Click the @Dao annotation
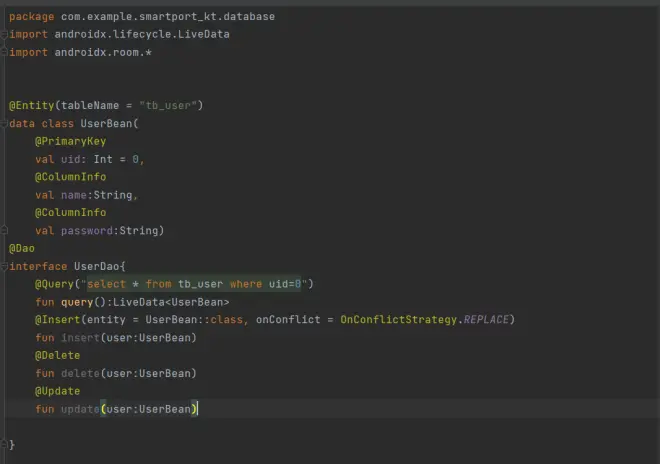 click(x=21, y=249)
